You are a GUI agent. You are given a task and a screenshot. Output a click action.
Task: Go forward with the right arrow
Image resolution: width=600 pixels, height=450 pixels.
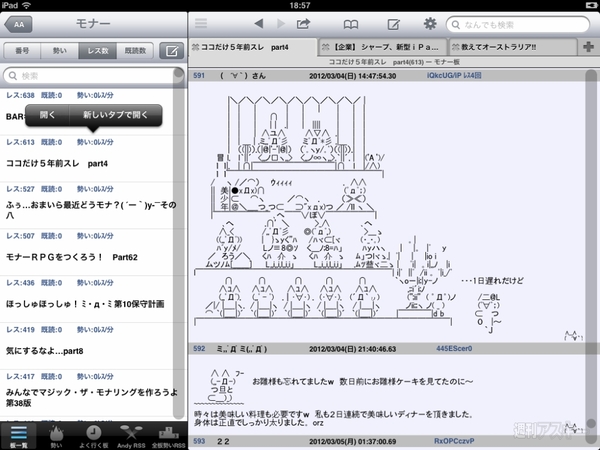click(281, 24)
